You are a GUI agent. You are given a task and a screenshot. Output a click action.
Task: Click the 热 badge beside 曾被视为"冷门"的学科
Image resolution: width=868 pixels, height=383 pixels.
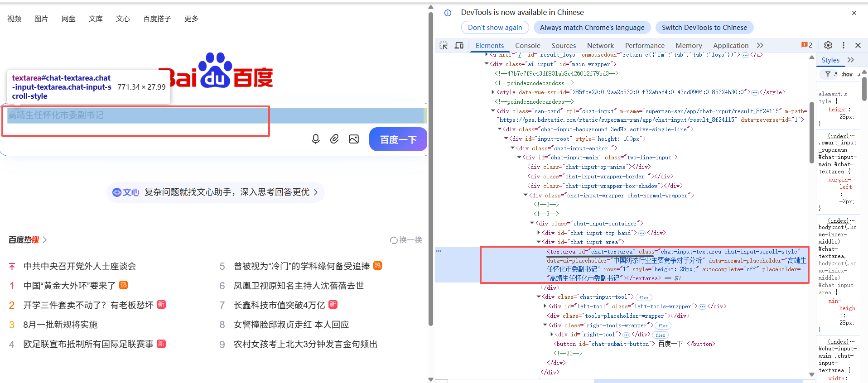coord(377,265)
